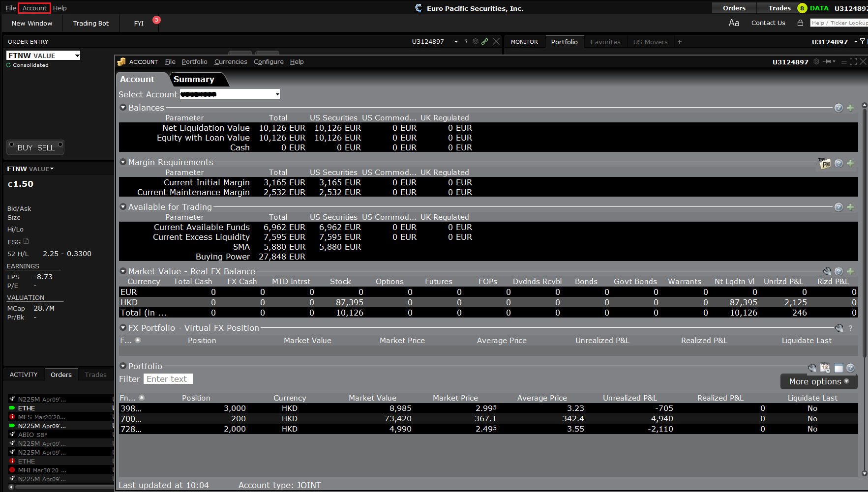This screenshot has width=868, height=492.
Task: Click the Trades button in top bar
Action: click(779, 8)
